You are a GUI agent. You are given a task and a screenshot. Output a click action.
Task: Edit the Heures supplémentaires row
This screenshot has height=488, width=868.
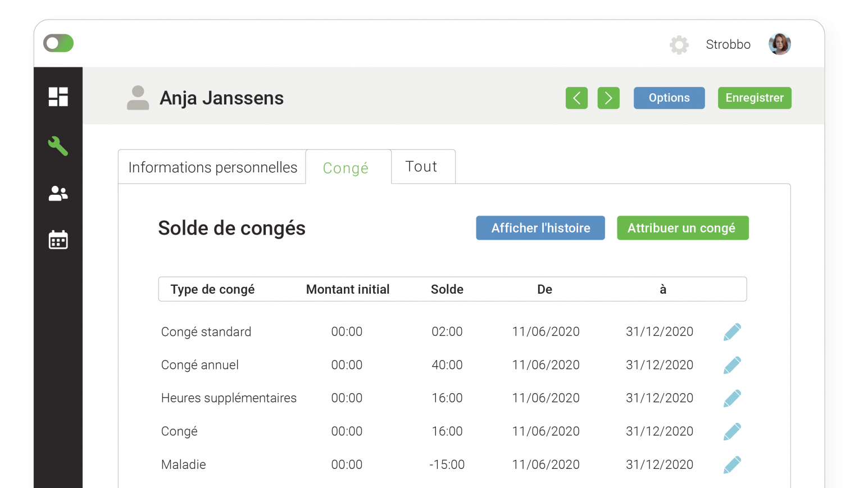733,398
